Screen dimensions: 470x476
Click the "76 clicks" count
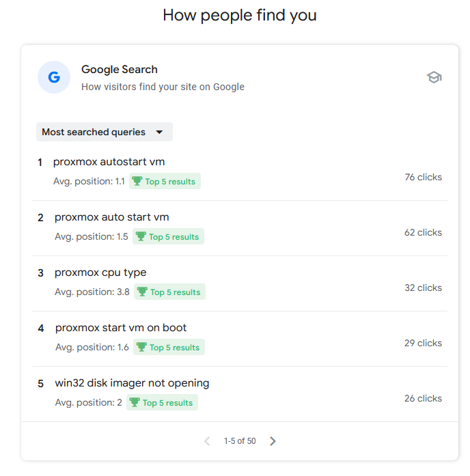click(423, 178)
